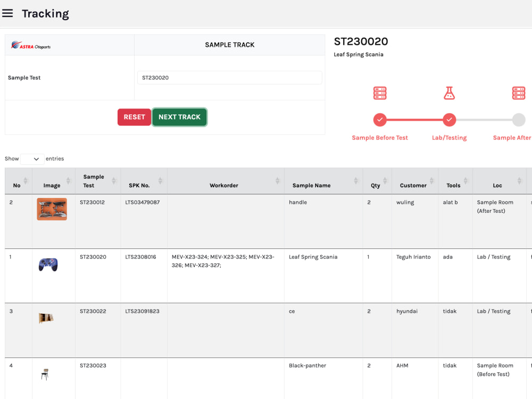Image resolution: width=532 pixels, height=399 pixels.
Task: Click SPK number LTS03479087
Action: tap(143, 202)
